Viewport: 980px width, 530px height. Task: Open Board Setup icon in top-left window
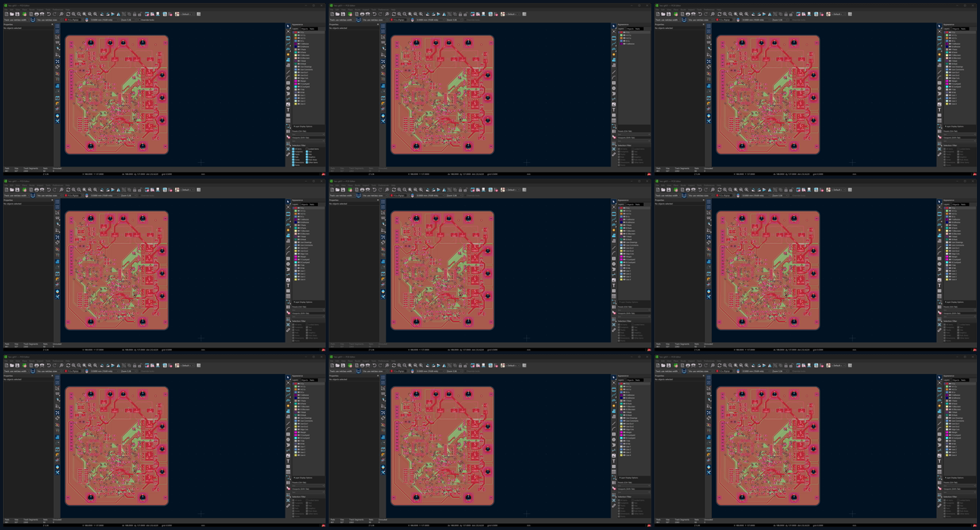click(x=24, y=14)
